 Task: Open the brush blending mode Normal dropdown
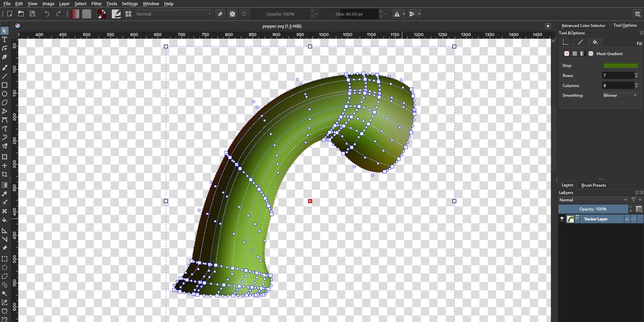click(x=173, y=14)
